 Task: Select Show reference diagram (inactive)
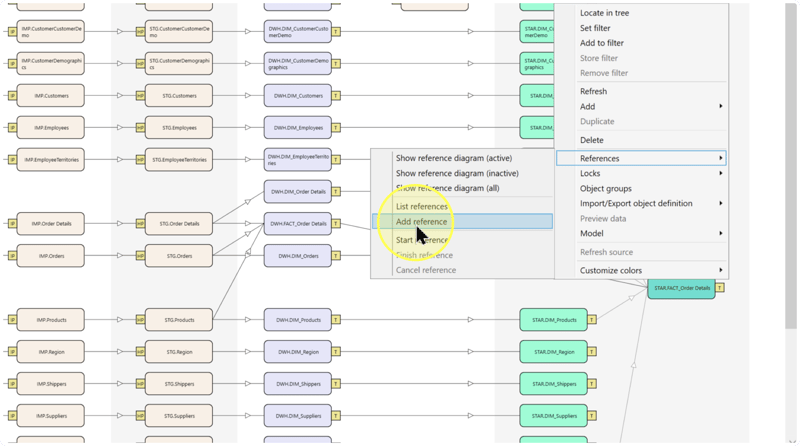(x=457, y=174)
